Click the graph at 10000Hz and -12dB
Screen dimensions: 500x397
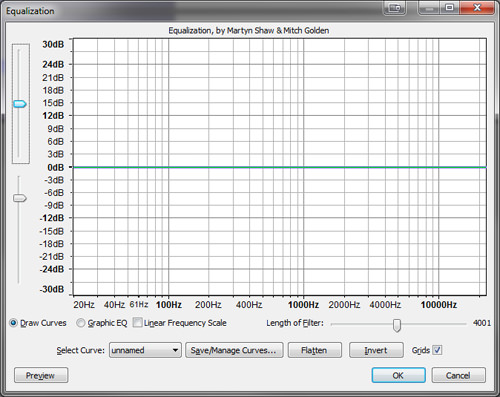[x=438, y=218]
